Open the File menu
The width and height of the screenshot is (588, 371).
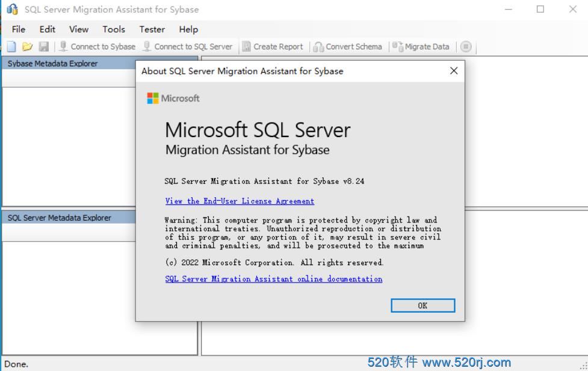[19, 29]
